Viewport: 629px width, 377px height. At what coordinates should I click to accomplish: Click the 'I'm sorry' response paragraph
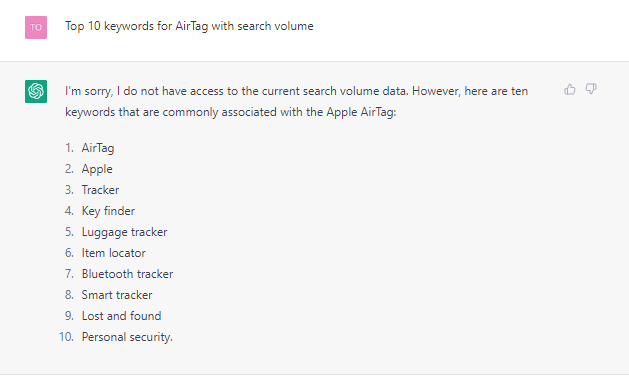296,101
